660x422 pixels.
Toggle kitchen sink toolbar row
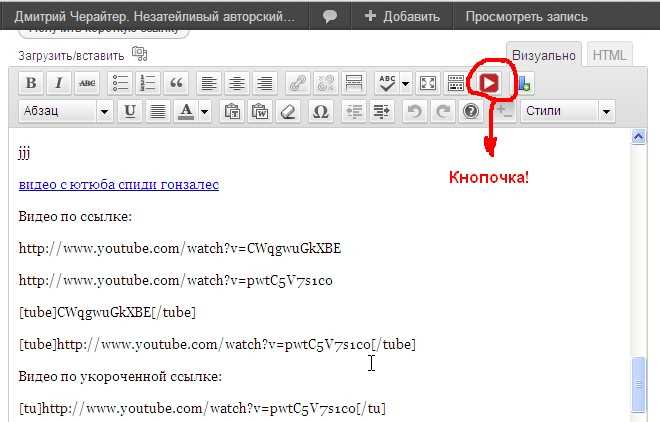point(456,83)
